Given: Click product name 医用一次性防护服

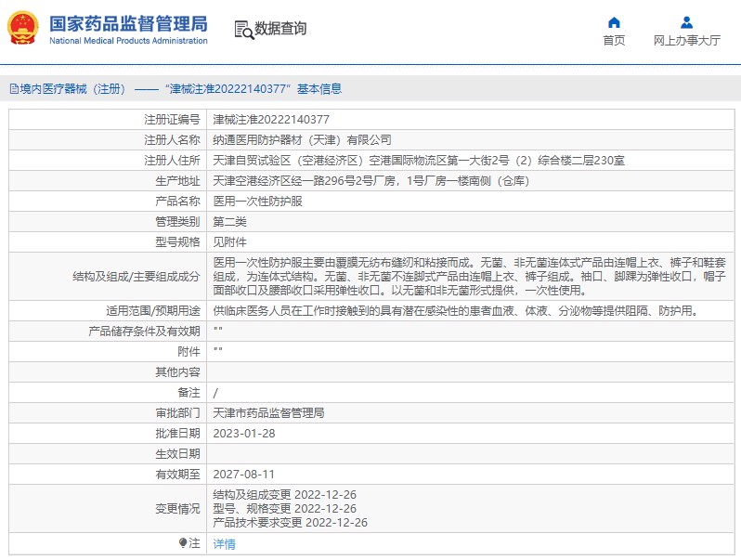Looking at the screenshot, I should click(x=257, y=202).
